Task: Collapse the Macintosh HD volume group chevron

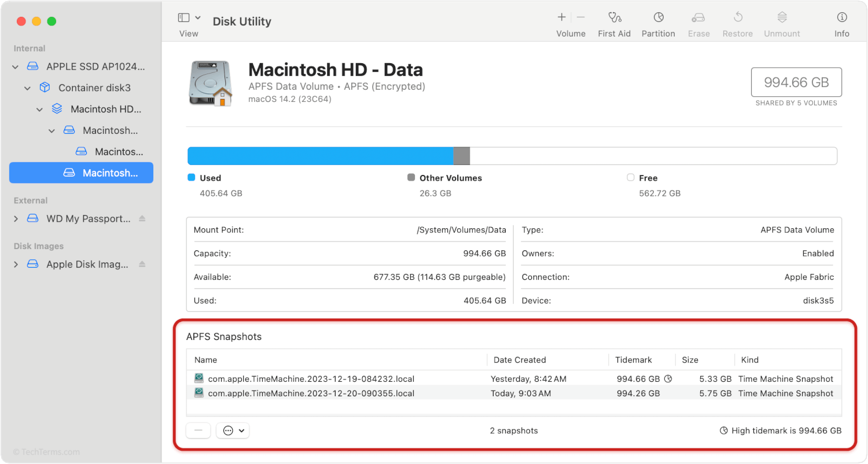Action: [x=40, y=109]
